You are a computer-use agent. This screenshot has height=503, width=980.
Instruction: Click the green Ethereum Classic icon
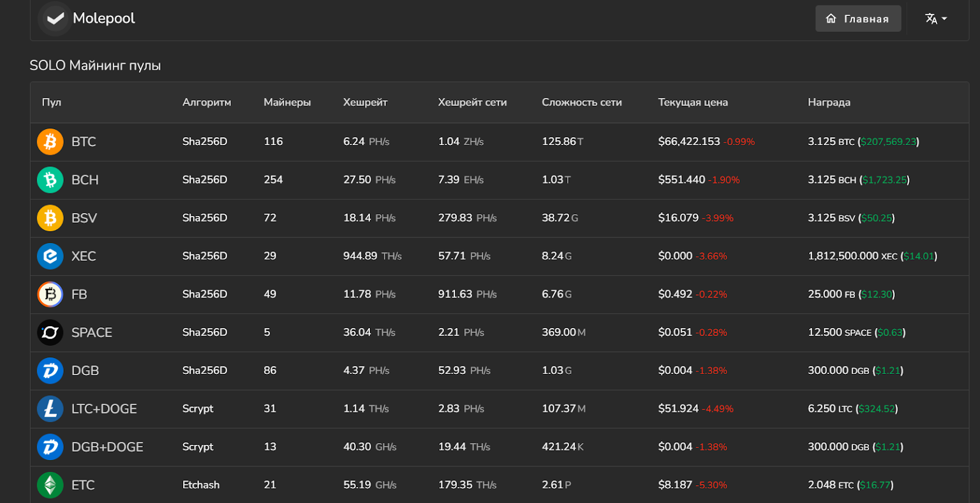(x=50, y=485)
